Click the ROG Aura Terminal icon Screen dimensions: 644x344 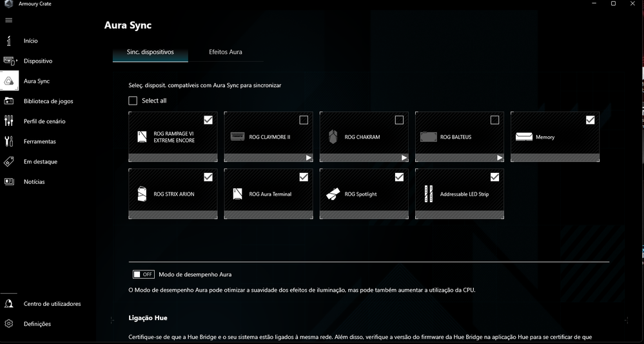[x=237, y=194]
